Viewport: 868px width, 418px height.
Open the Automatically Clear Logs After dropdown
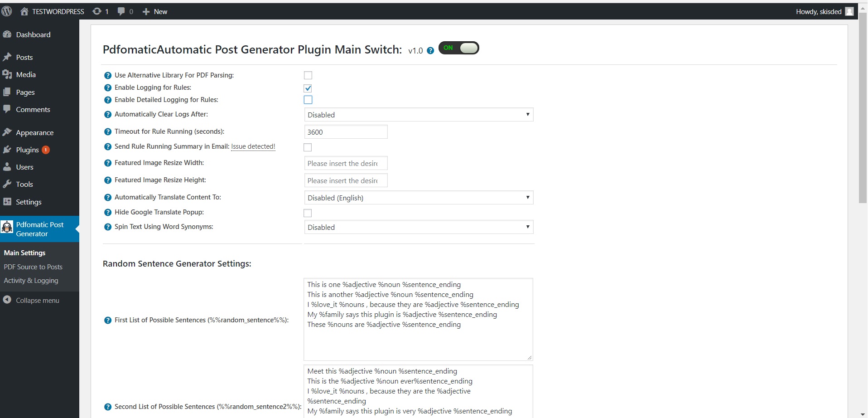419,115
